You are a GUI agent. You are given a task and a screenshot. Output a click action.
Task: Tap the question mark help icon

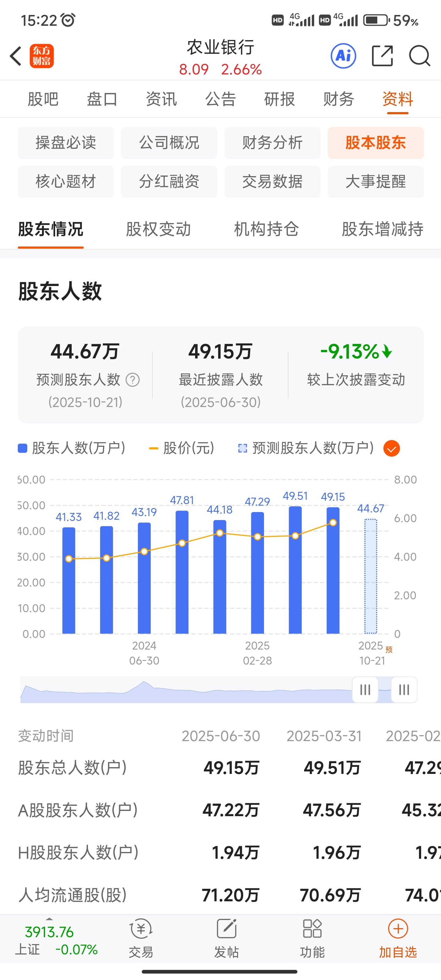click(x=133, y=380)
